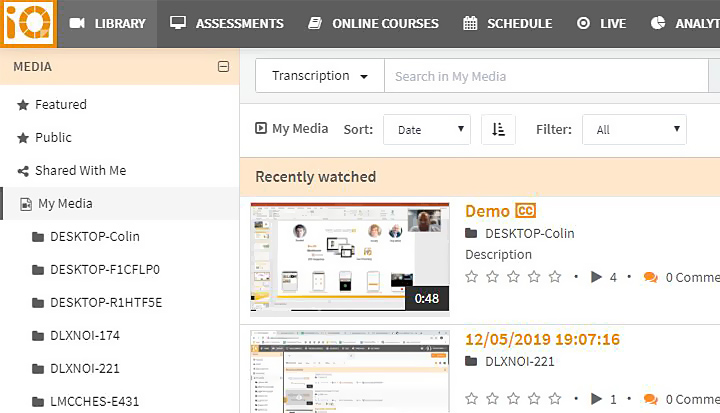Click the fifth rating star on 12/05/2019 video
The height and width of the screenshot is (413, 720).
click(x=555, y=399)
